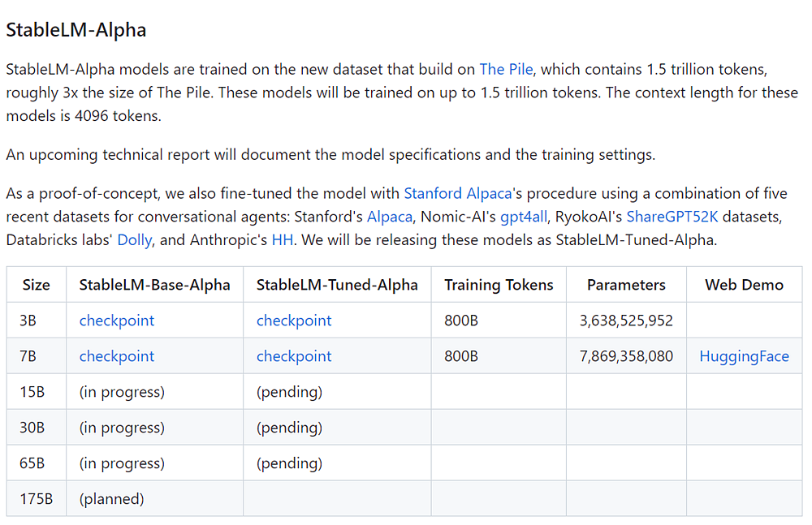812x525 pixels.
Task: Click the sentence about upcoming technical report
Action: (x=330, y=155)
